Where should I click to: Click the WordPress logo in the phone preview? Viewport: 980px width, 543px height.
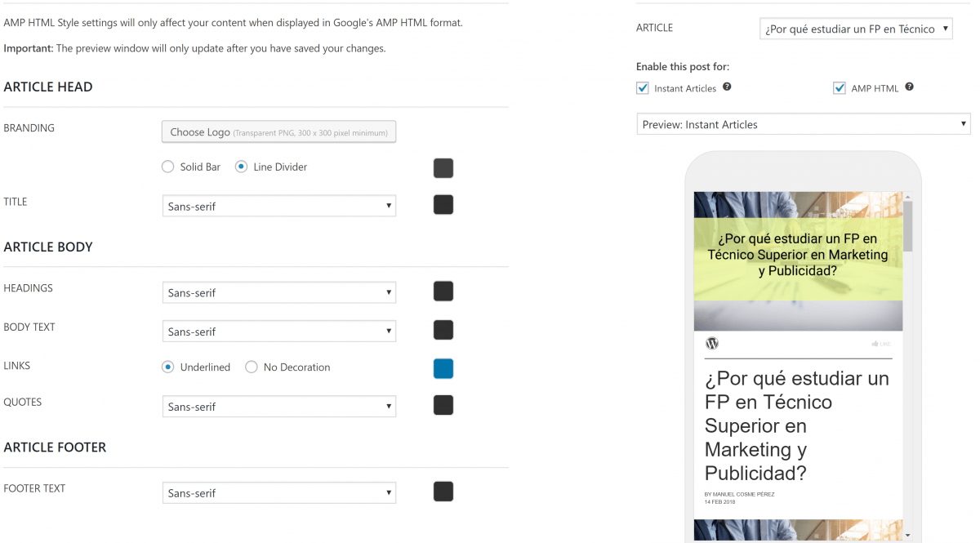click(x=711, y=344)
